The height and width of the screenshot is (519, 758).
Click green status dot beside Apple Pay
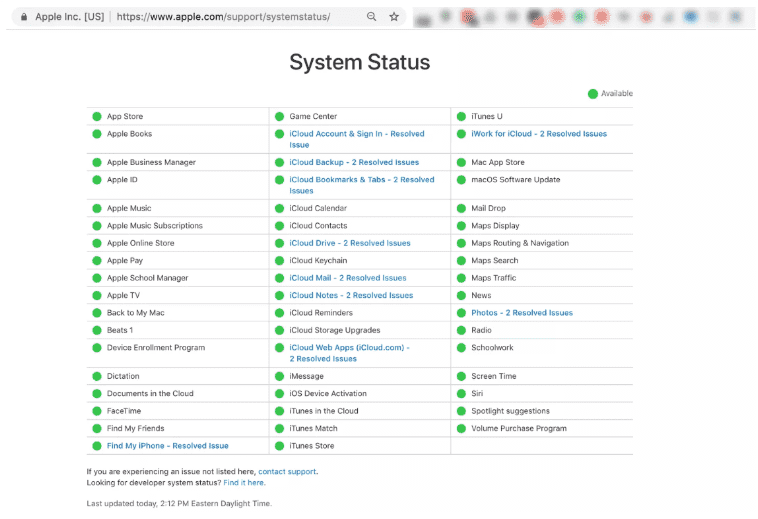point(97,260)
